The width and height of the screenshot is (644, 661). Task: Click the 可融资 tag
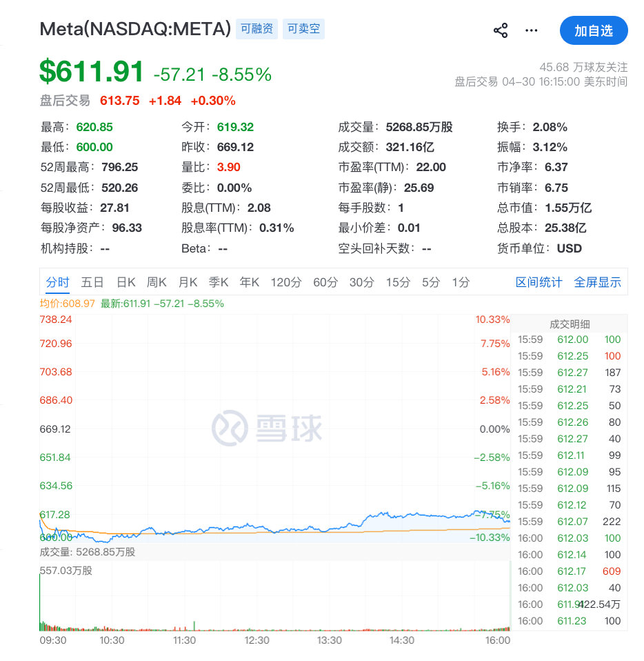[256, 29]
